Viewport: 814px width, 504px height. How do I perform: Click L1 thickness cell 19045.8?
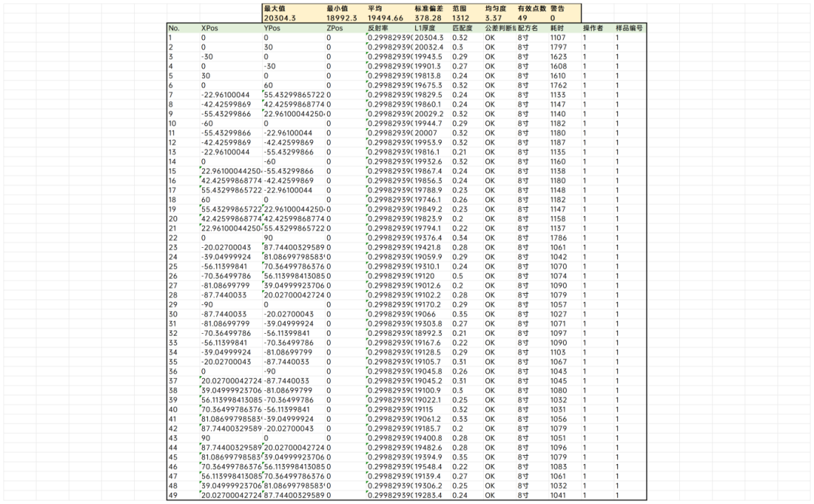pos(432,371)
